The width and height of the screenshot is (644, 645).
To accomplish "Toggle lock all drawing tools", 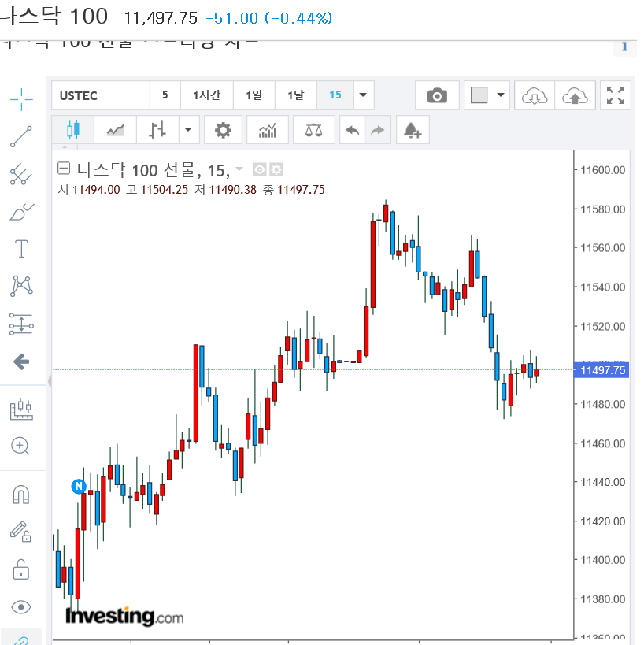I will (21, 569).
